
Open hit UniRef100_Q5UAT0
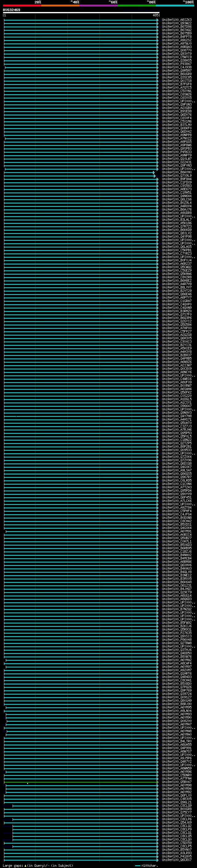click(x=177, y=423)
